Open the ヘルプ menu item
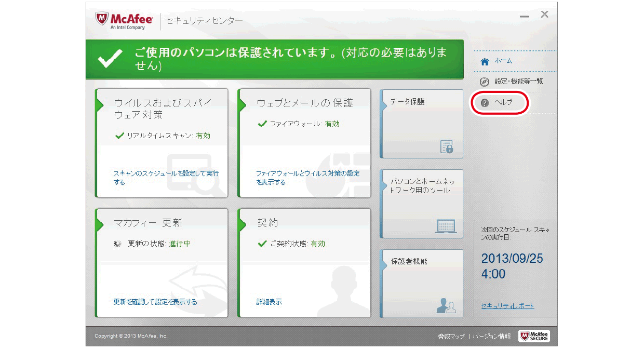 coord(503,102)
